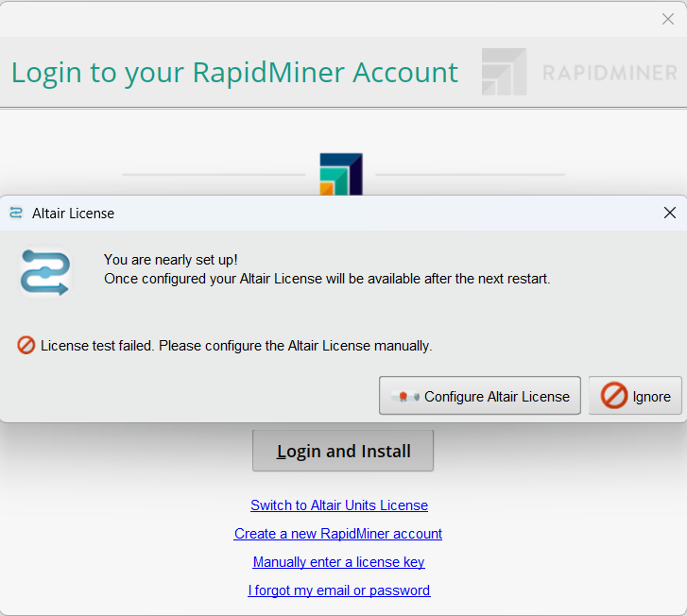Click the 'License test failed' error message

pos(236,346)
